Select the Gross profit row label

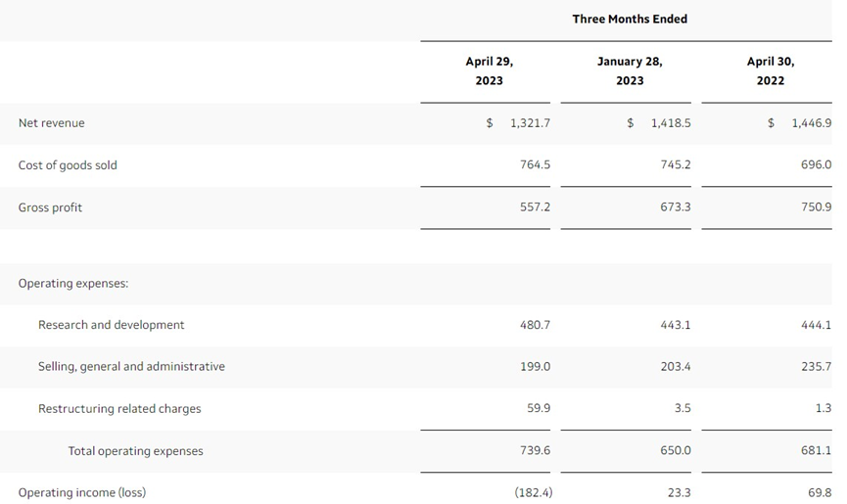click(50, 207)
